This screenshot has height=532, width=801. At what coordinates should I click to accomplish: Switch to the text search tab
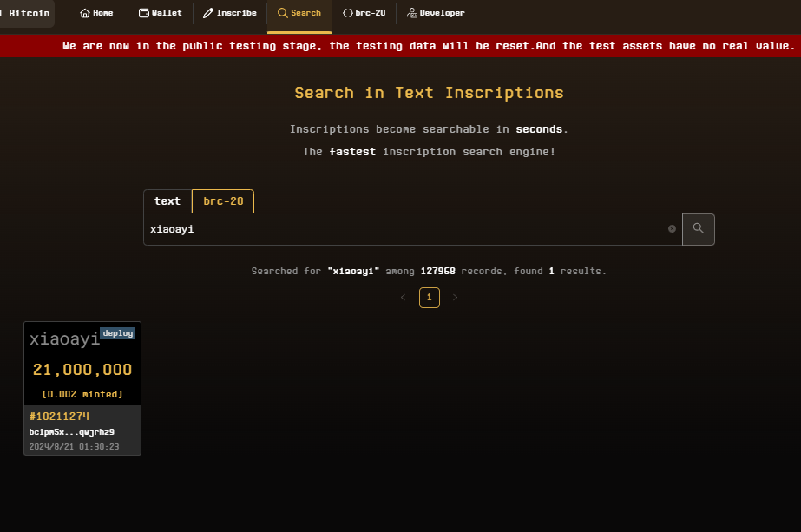pyautogui.click(x=167, y=201)
